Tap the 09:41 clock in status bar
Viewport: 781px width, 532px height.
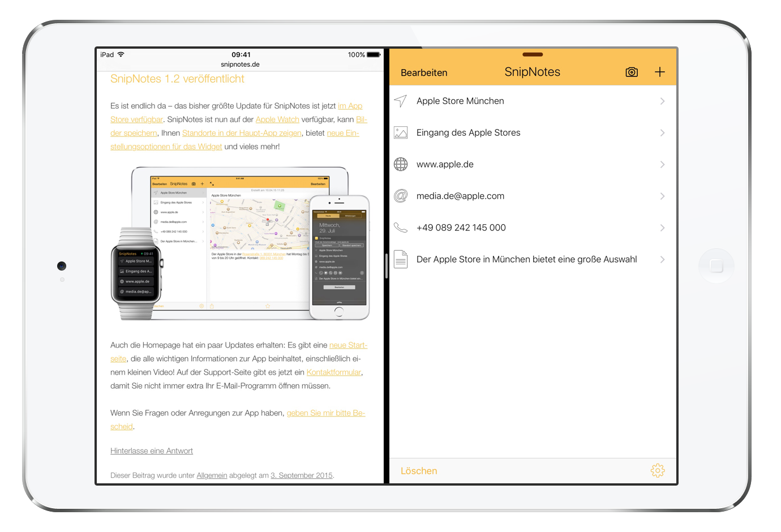241,55
